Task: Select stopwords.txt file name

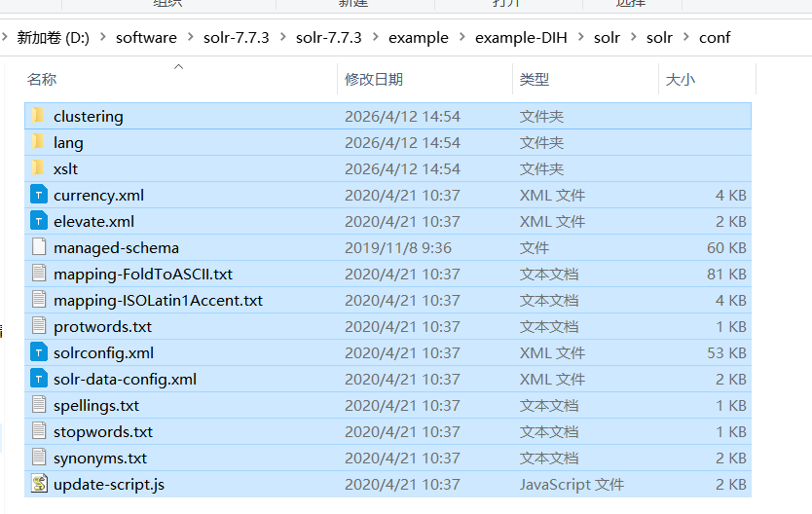Action: 103,432
